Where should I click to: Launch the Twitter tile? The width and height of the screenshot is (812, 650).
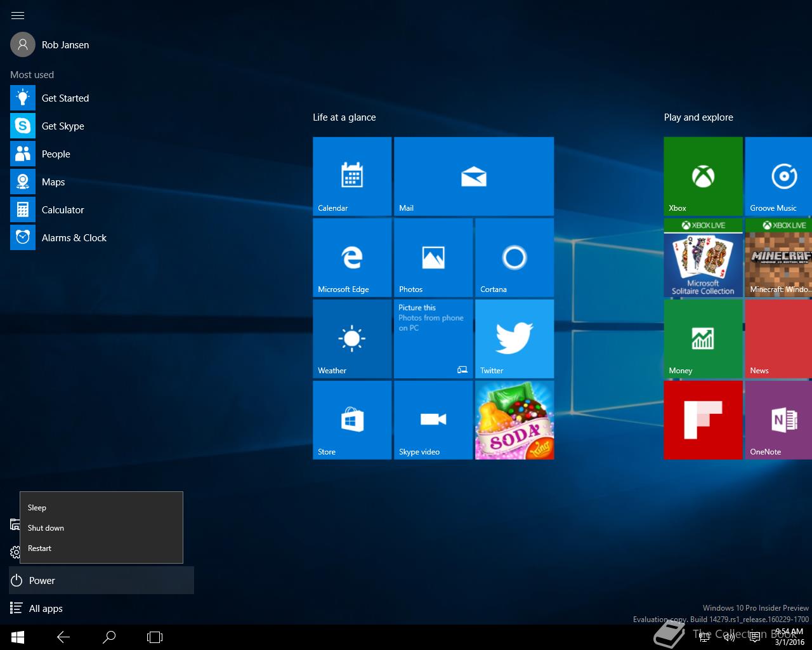pos(514,339)
